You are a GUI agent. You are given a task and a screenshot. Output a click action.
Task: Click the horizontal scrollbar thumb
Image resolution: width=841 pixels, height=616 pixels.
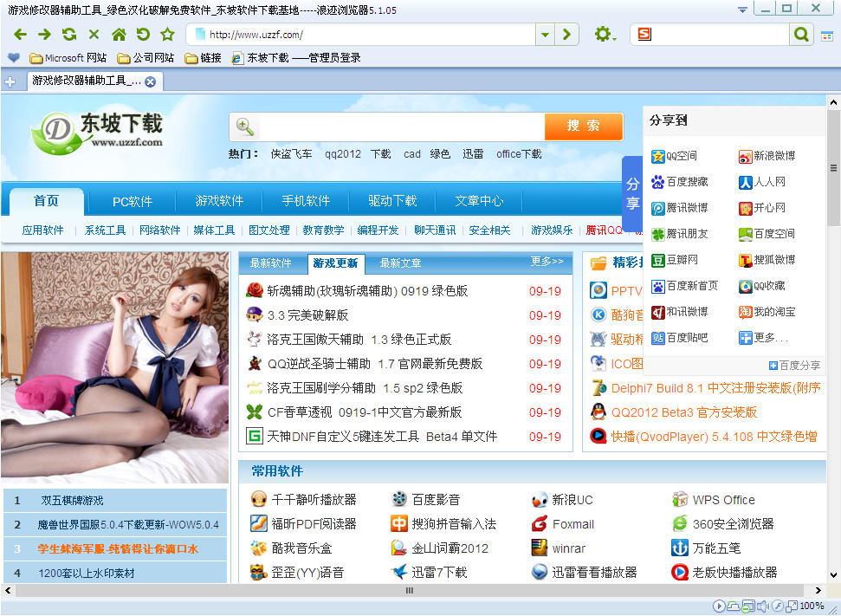409,590
